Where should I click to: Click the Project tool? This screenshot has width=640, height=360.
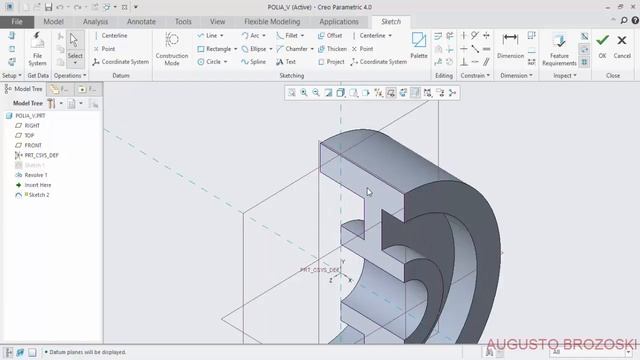(331, 62)
